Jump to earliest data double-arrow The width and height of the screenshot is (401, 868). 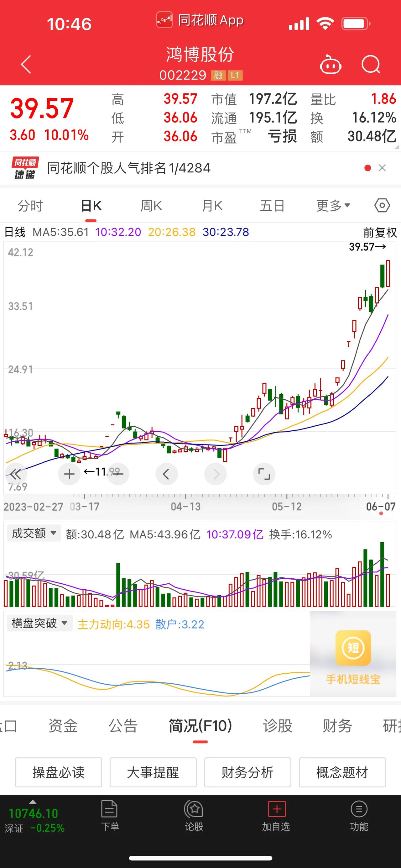pyautogui.click(x=15, y=474)
